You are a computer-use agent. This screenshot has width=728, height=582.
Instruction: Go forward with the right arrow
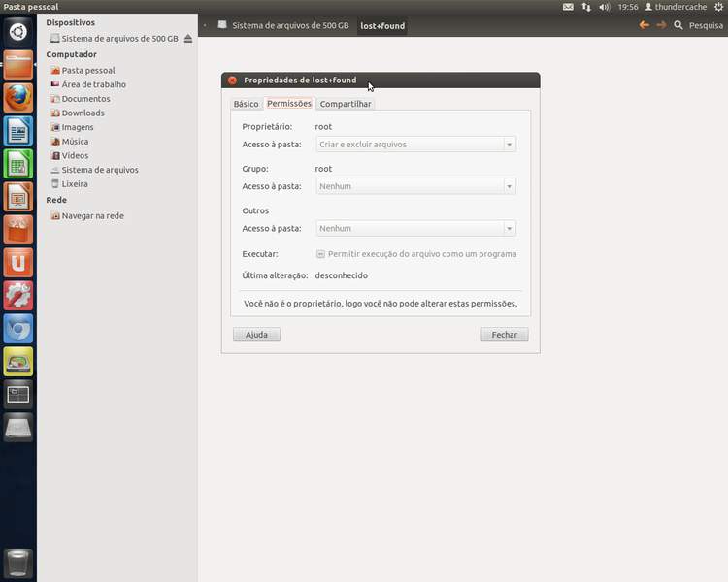click(661, 25)
